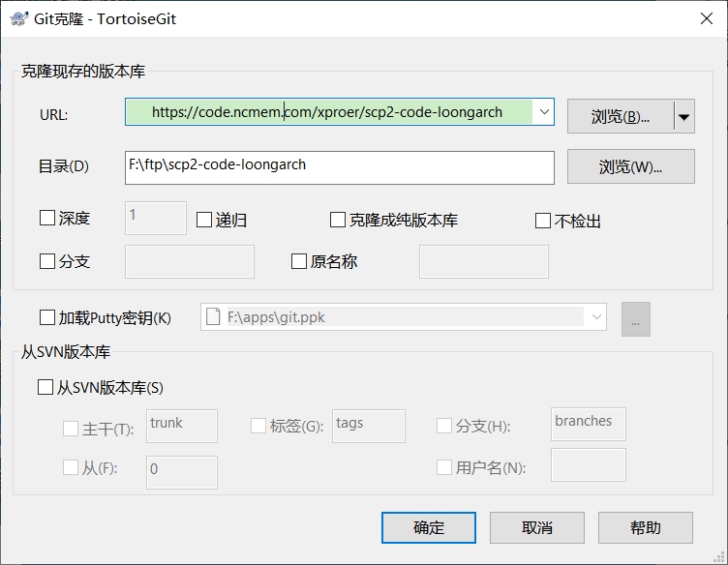The width and height of the screenshot is (728, 565).
Task: Toggle the 原名称 (origin name) checkbox
Action: pyautogui.click(x=299, y=261)
